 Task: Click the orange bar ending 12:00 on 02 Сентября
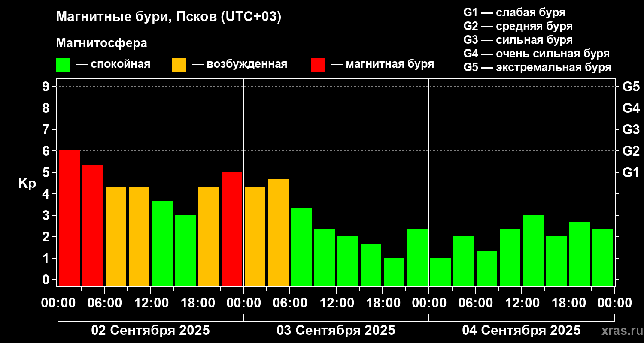pos(139,237)
